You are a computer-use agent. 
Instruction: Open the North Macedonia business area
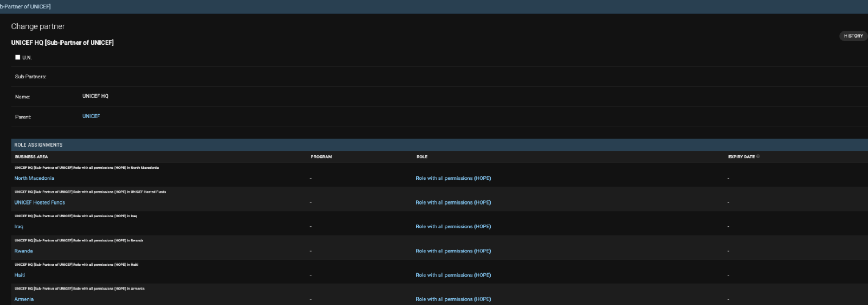pos(34,178)
